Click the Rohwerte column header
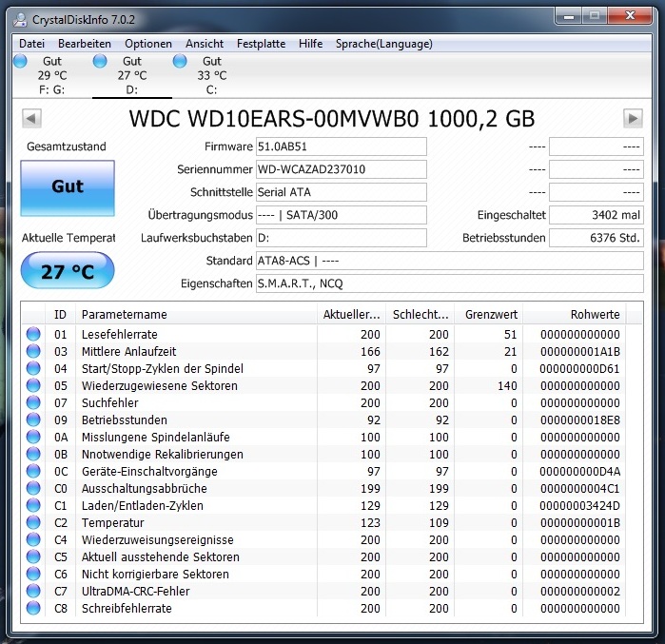The width and height of the screenshot is (665, 644). coord(575,315)
